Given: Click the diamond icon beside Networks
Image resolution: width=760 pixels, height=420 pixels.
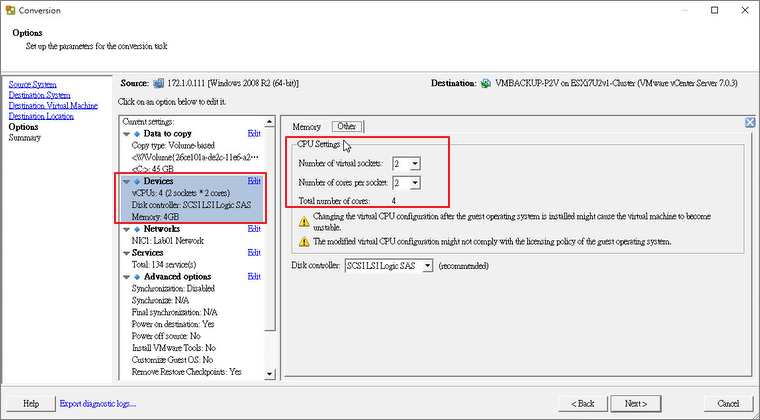Looking at the screenshot, I should point(137,229).
